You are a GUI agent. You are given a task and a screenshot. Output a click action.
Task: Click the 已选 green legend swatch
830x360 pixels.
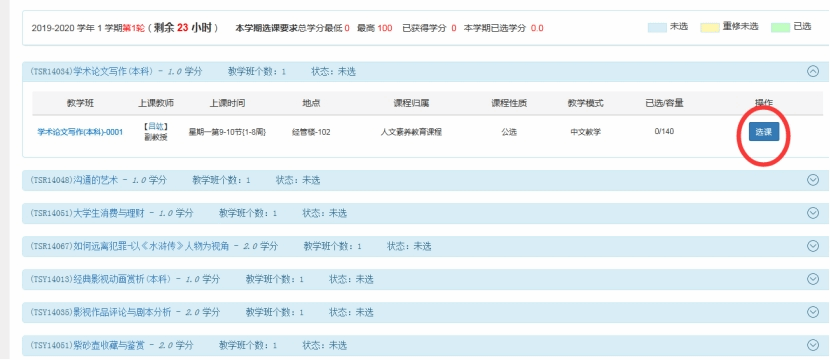(x=780, y=28)
